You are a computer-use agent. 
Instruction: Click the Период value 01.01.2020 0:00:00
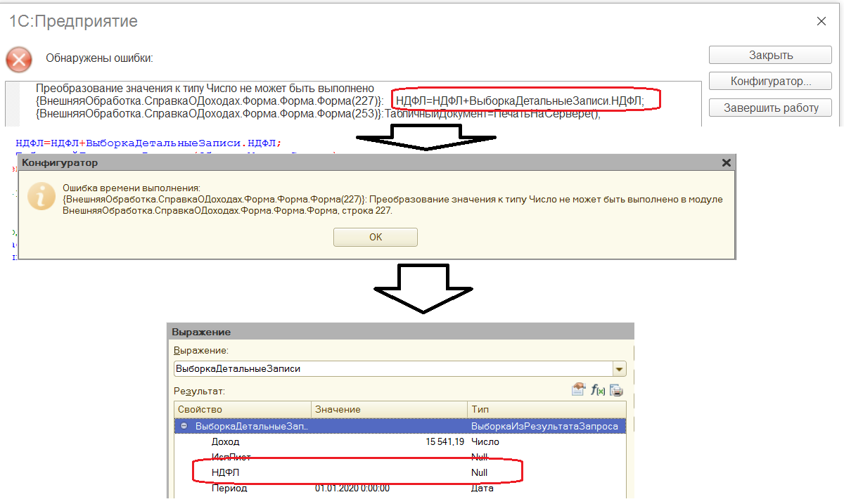coord(352,488)
